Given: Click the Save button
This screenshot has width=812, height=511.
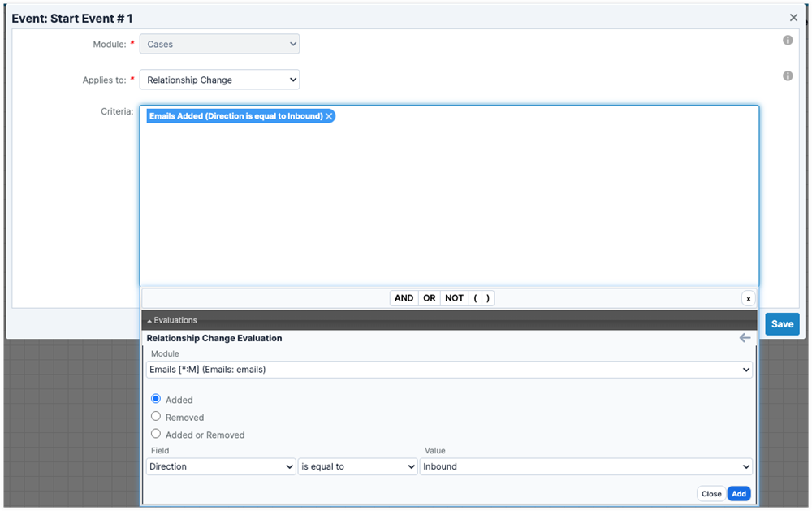Looking at the screenshot, I should (781, 324).
